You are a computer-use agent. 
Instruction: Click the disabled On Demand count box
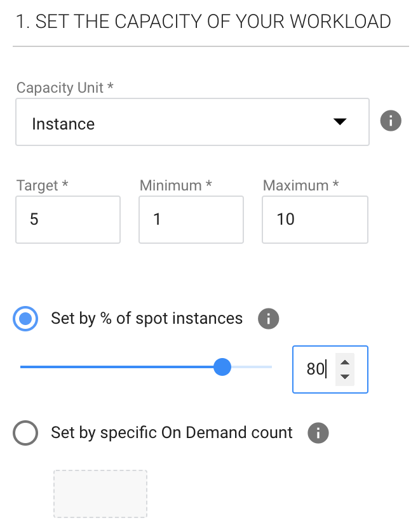[100, 493]
